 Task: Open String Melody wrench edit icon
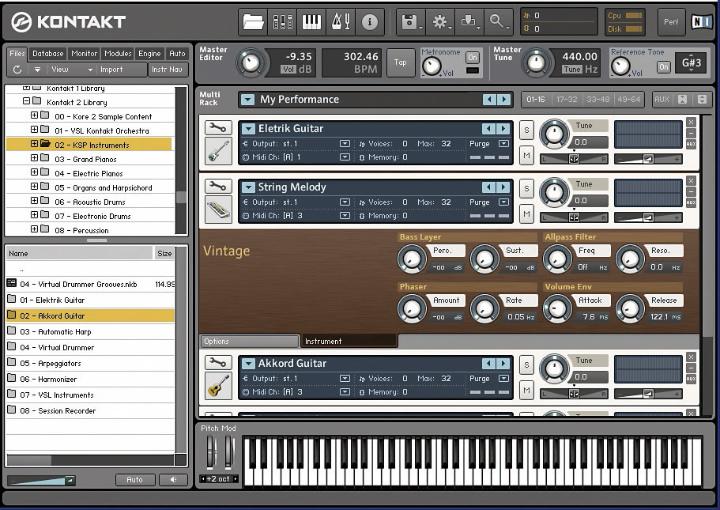[218, 186]
